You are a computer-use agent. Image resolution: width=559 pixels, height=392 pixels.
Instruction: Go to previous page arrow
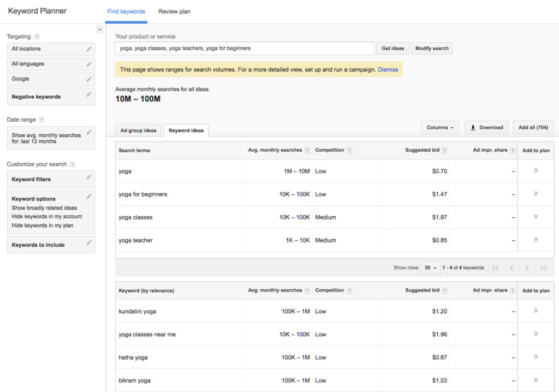click(512, 268)
